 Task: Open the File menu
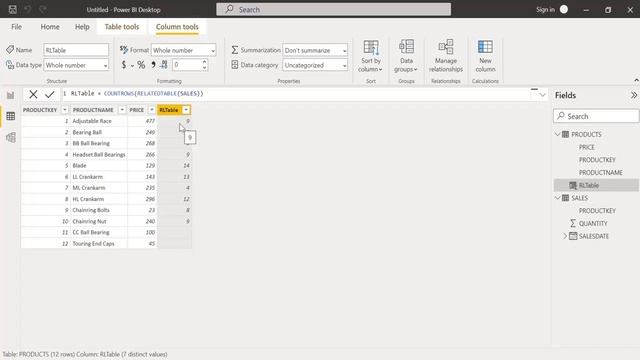[16, 27]
